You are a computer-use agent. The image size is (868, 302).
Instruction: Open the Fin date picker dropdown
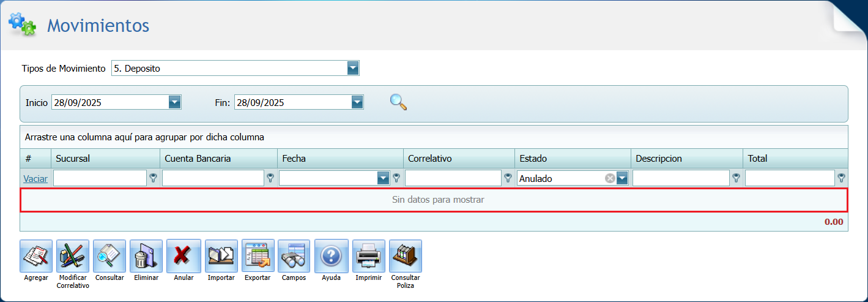coord(358,102)
